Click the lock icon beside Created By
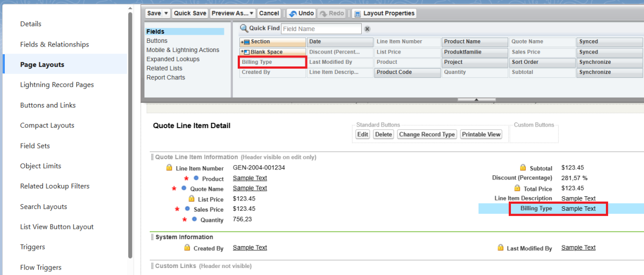The width and height of the screenshot is (644, 275). pos(187,248)
